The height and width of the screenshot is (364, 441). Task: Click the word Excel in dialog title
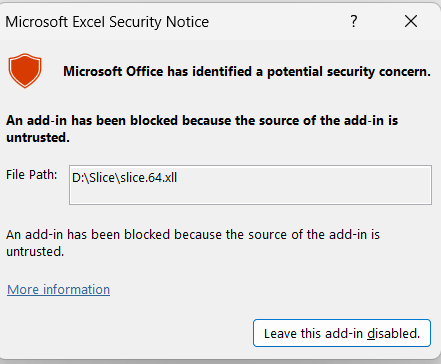coord(89,22)
